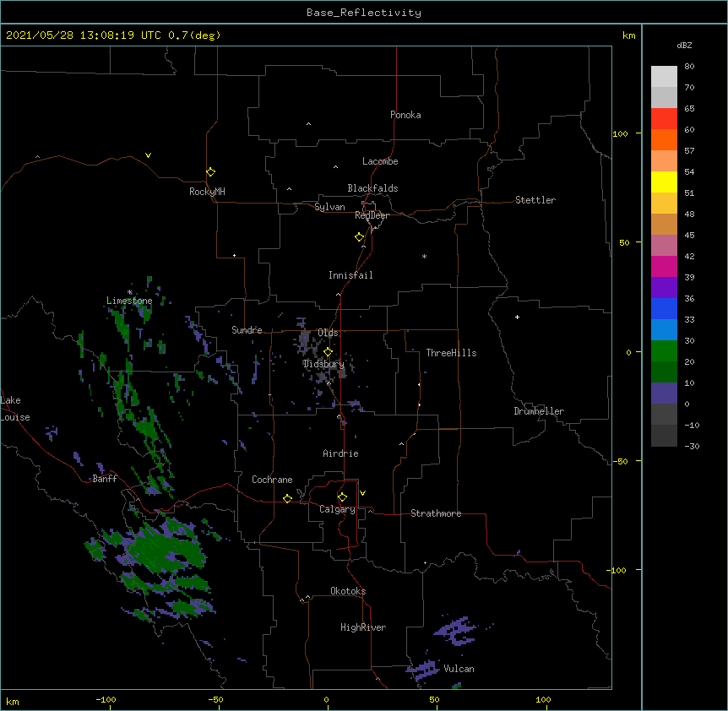Click the km unit label at top right
The width and height of the screenshot is (728, 711).
click(628, 35)
